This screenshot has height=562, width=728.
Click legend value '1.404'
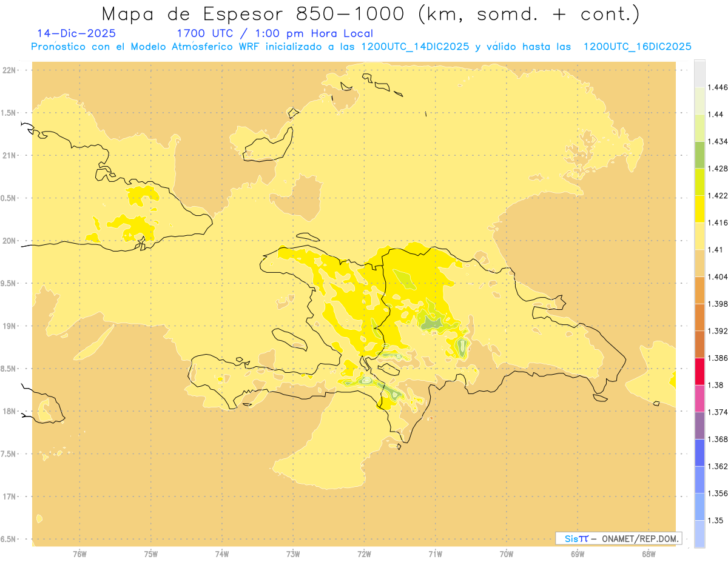pyautogui.click(x=718, y=277)
